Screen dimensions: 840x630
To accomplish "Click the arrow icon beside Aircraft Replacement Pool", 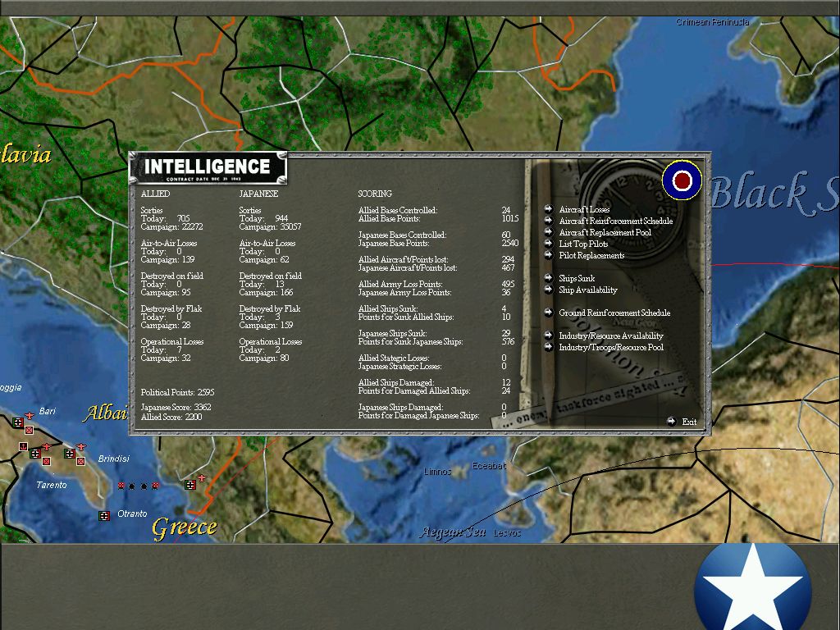I will (548, 232).
